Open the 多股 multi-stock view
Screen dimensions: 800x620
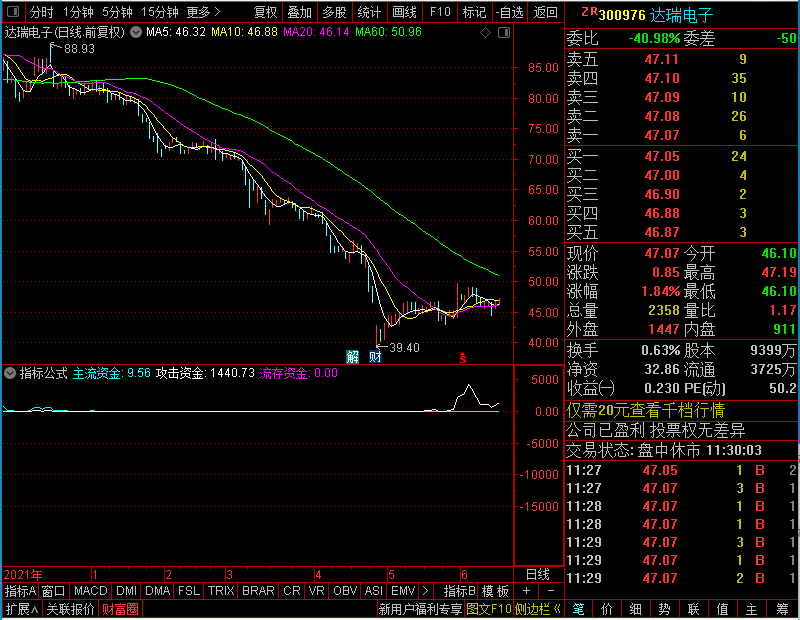point(334,12)
